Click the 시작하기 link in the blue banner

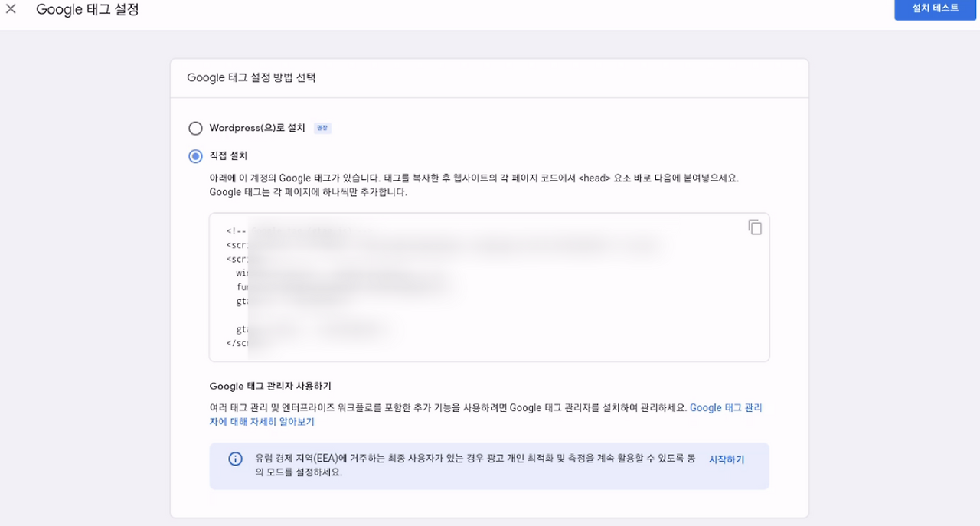coord(725,459)
